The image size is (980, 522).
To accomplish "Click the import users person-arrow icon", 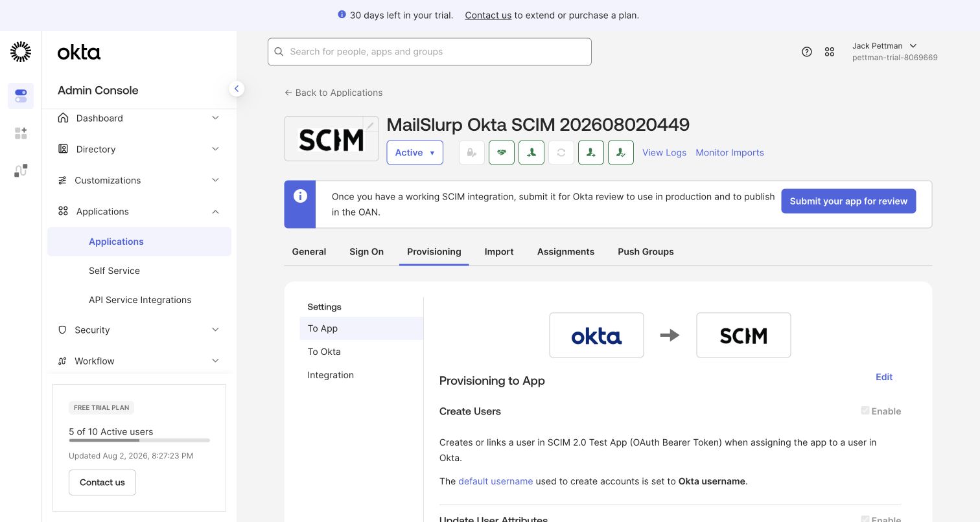I will point(531,153).
